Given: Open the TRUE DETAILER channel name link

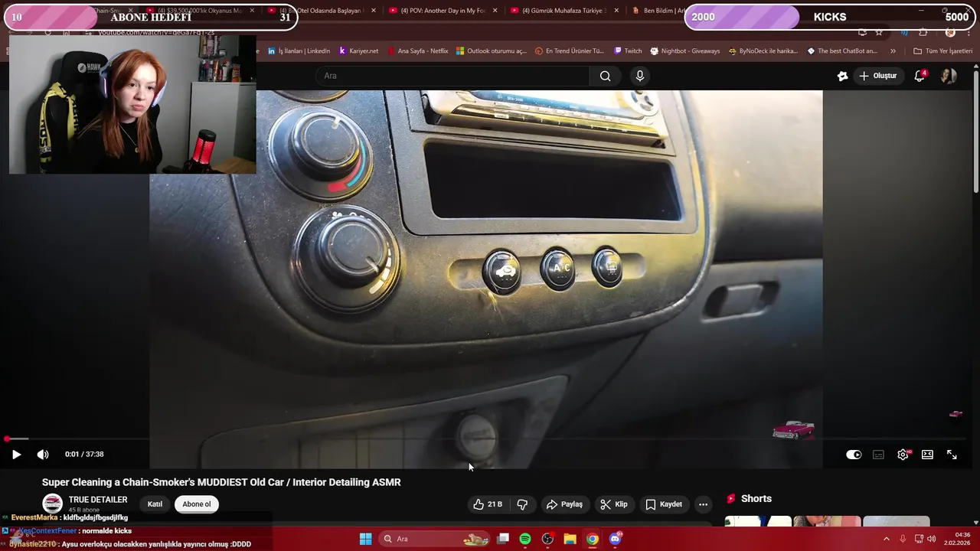Looking at the screenshot, I should point(98,500).
